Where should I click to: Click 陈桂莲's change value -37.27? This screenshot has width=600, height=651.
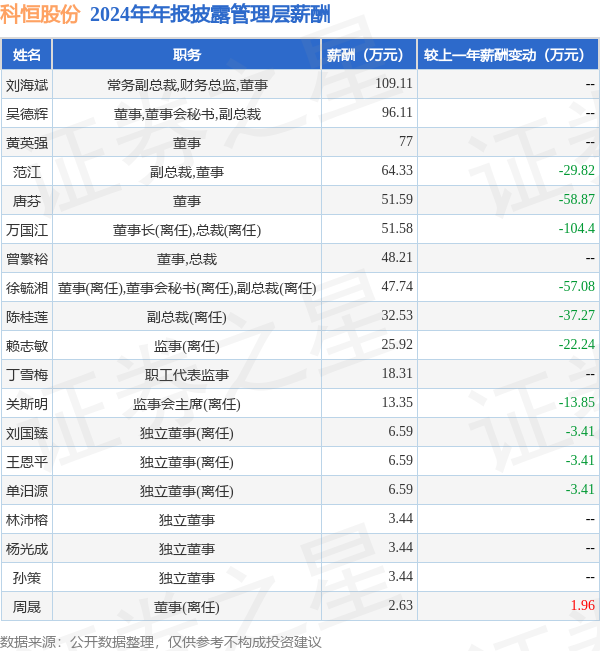coord(576,316)
